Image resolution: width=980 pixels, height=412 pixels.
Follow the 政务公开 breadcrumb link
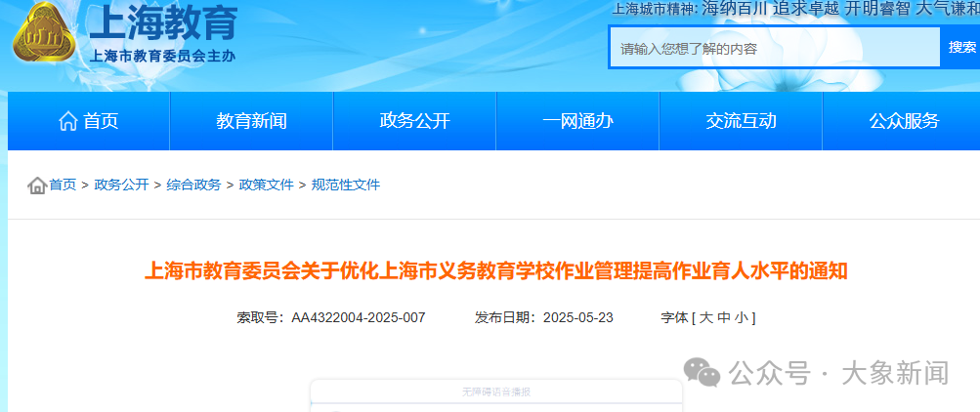(x=121, y=185)
